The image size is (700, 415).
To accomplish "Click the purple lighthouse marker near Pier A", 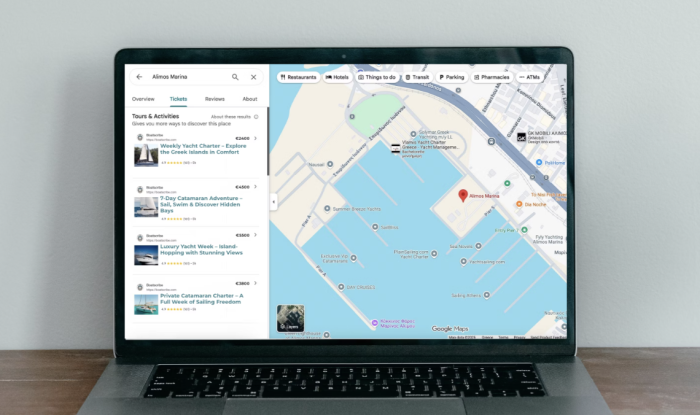I will [x=375, y=323].
